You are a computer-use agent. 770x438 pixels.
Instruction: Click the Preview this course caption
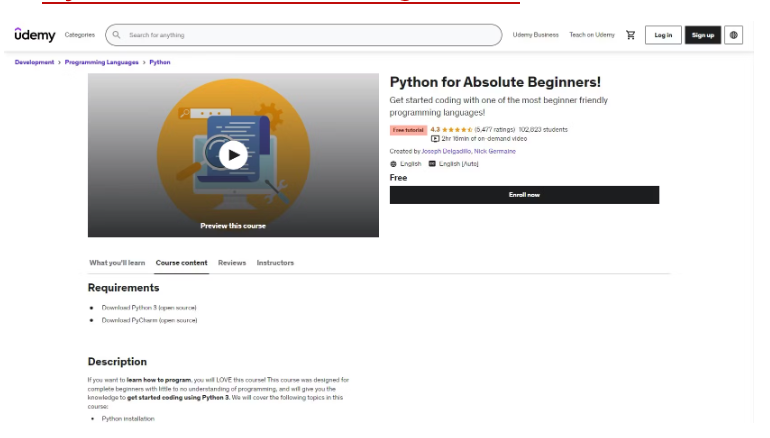point(233,226)
